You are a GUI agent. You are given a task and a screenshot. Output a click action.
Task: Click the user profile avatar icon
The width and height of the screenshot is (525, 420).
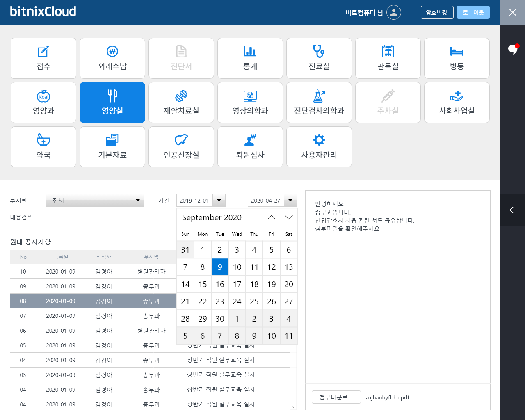pos(394,12)
